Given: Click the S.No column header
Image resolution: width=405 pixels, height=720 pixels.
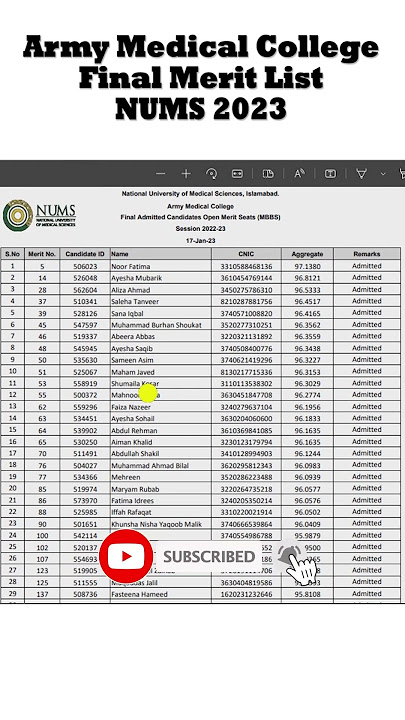Looking at the screenshot, I should point(13,253).
